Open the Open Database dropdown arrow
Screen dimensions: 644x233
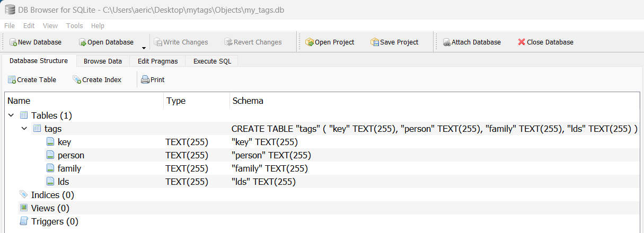coord(143,48)
